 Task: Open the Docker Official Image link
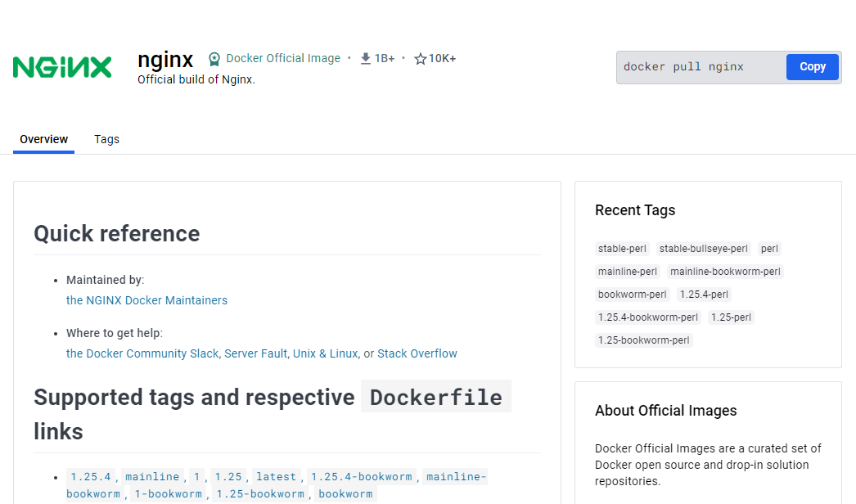pos(283,58)
